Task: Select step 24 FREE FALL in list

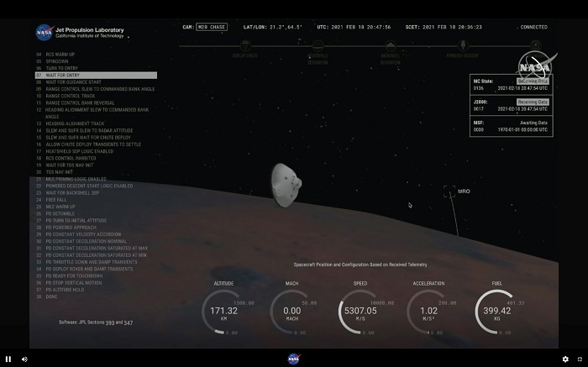Action: (x=55, y=199)
